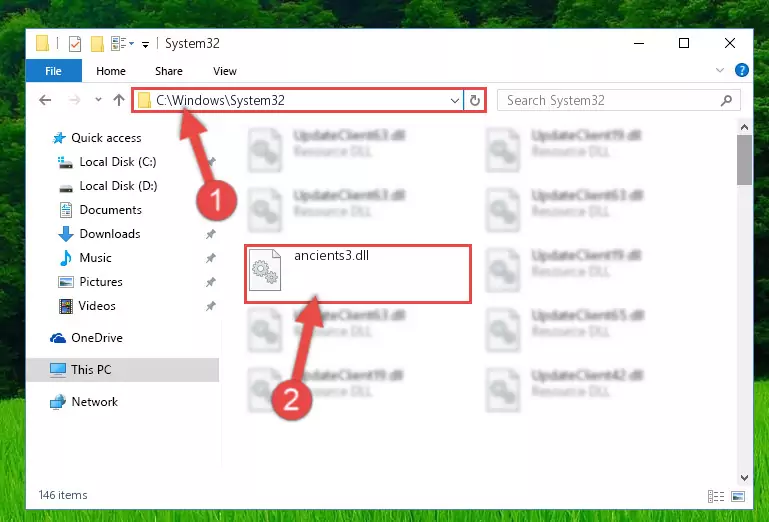This screenshot has width=769, height=522.
Task: Click the OneDrive cloud icon
Action: tap(58, 338)
